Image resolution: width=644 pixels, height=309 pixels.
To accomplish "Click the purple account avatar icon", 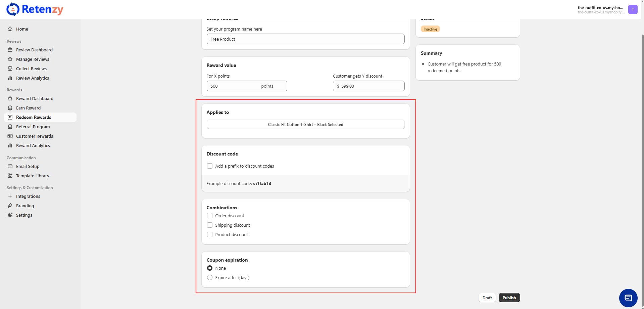I will click(x=633, y=9).
